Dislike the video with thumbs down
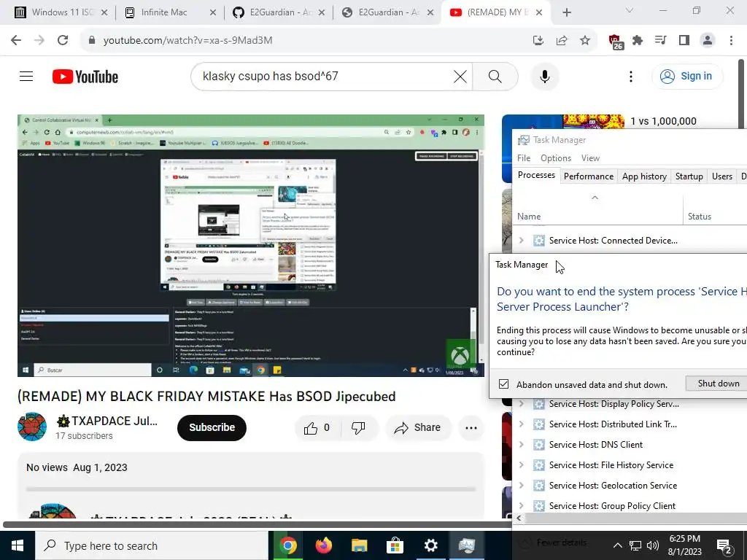747x560 pixels. [x=358, y=427]
